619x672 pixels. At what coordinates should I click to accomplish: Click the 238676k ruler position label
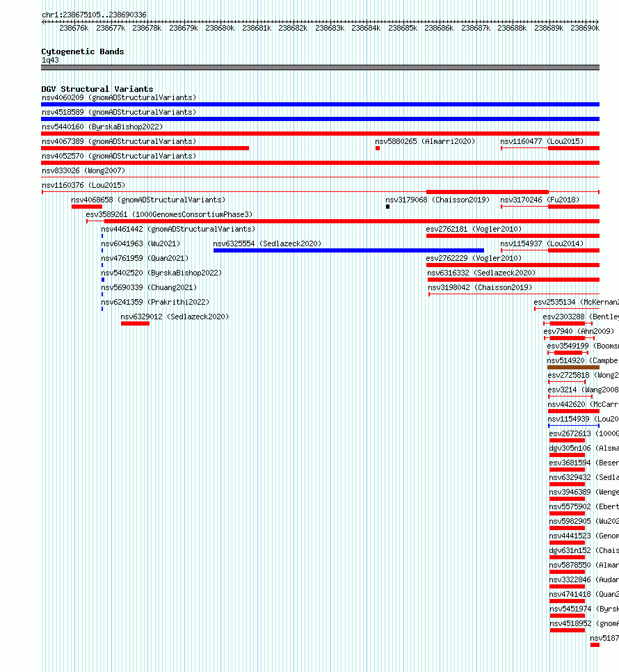click(x=74, y=28)
